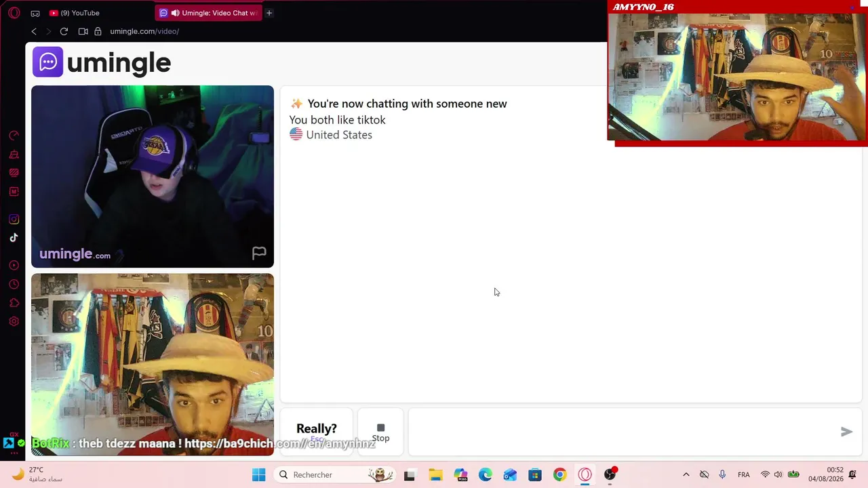The image size is (868, 488).
Task: Go back to the previous page
Action: [x=34, y=31]
